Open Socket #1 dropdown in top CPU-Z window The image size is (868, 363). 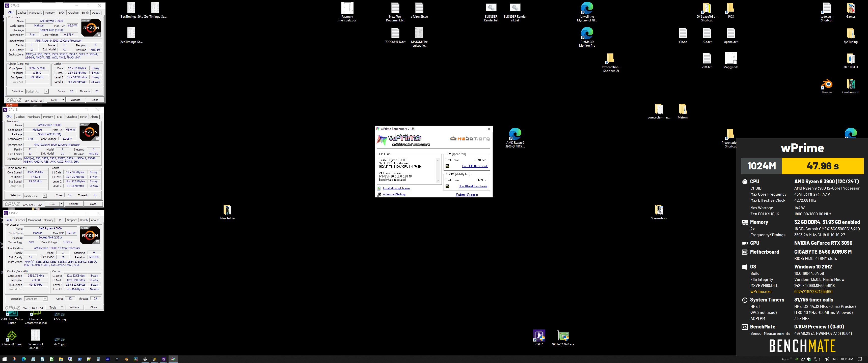[x=37, y=91]
